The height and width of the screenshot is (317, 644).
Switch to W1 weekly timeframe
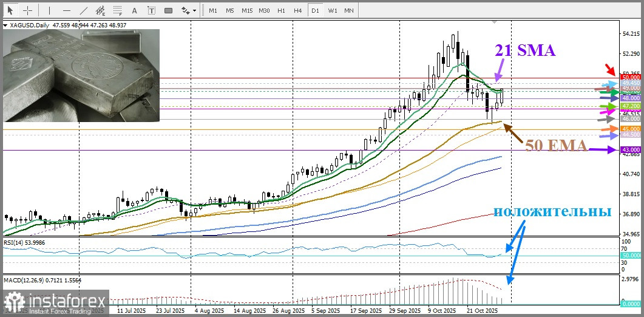(x=332, y=10)
